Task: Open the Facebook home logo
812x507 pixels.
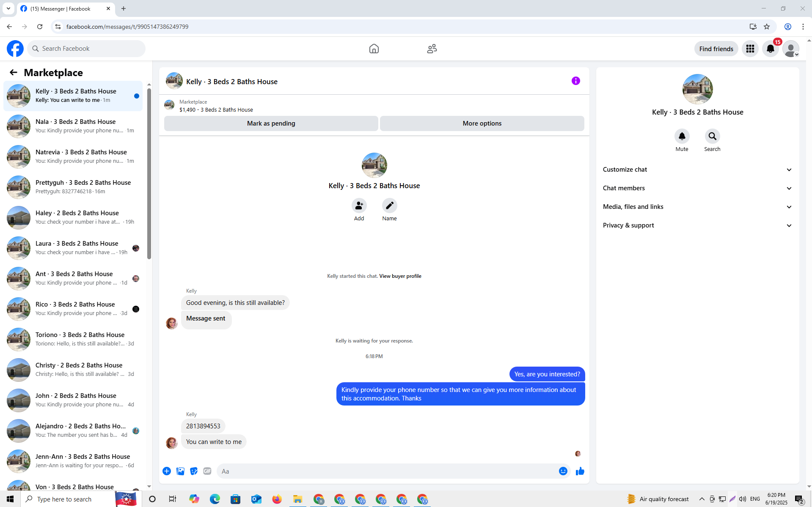Action: (15, 49)
